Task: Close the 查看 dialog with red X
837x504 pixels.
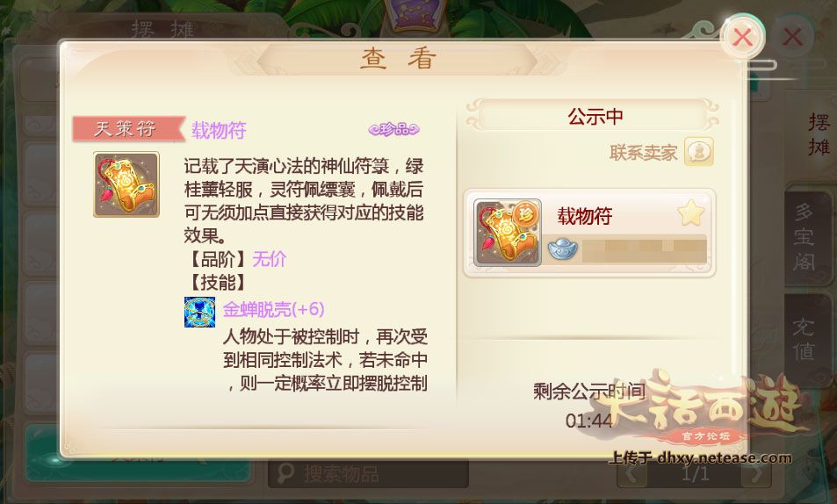Action: click(742, 38)
